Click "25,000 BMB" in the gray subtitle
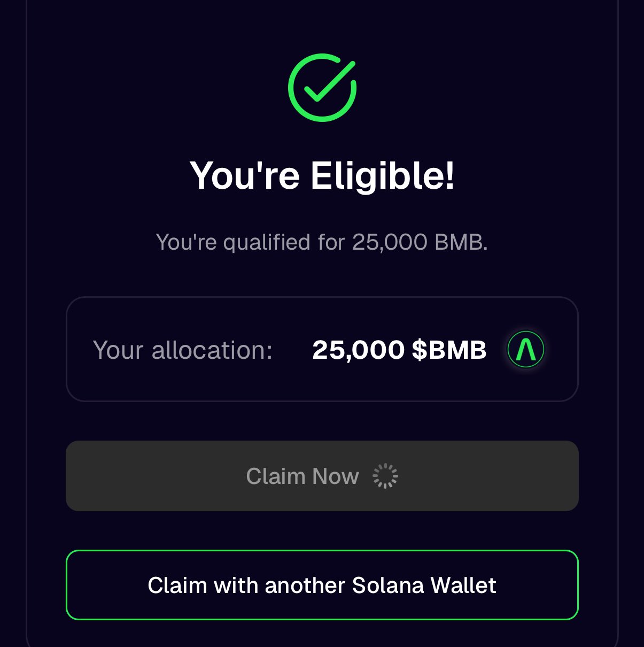644x647 pixels. (419, 242)
